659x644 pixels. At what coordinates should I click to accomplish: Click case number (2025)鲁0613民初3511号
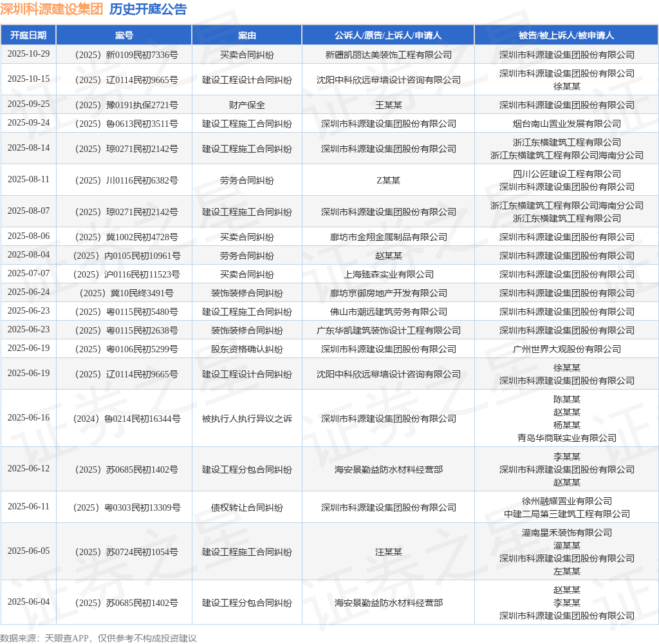pos(126,124)
